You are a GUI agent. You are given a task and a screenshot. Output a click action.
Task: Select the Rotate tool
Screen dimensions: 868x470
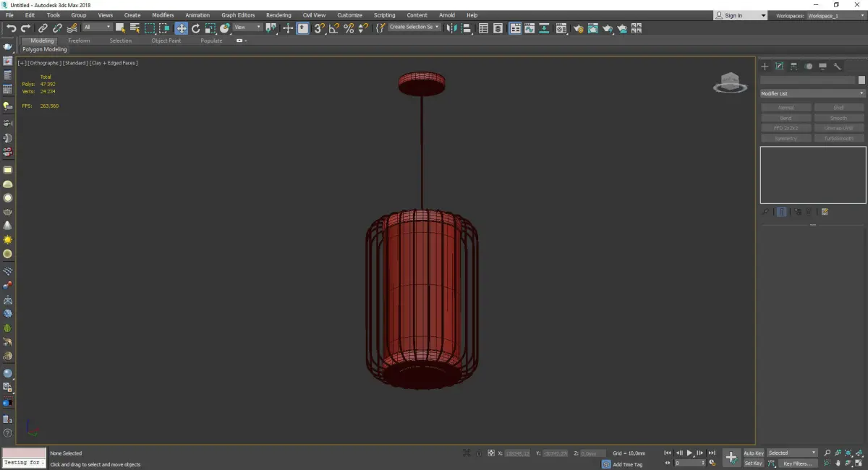pyautogui.click(x=195, y=28)
